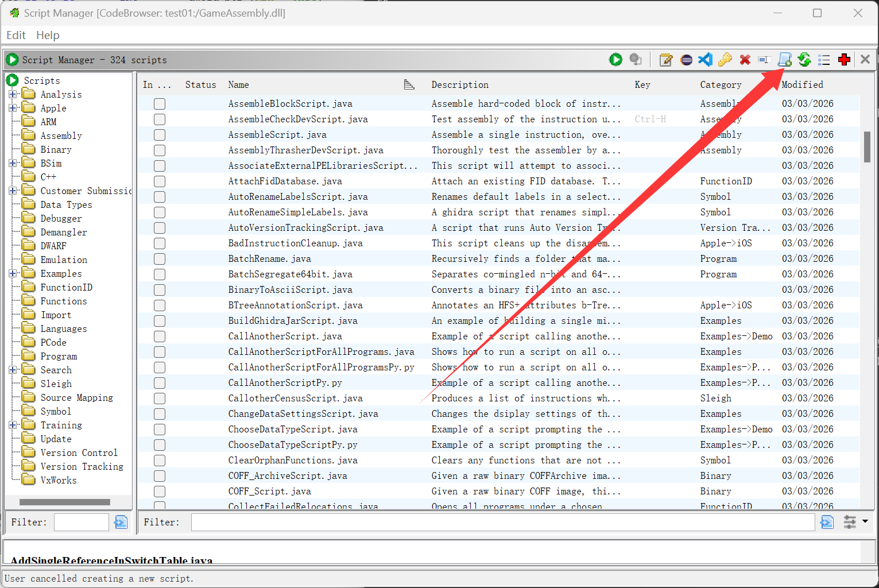Sort by the Description column header
The image size is (879, 588).
click(460, 85)
